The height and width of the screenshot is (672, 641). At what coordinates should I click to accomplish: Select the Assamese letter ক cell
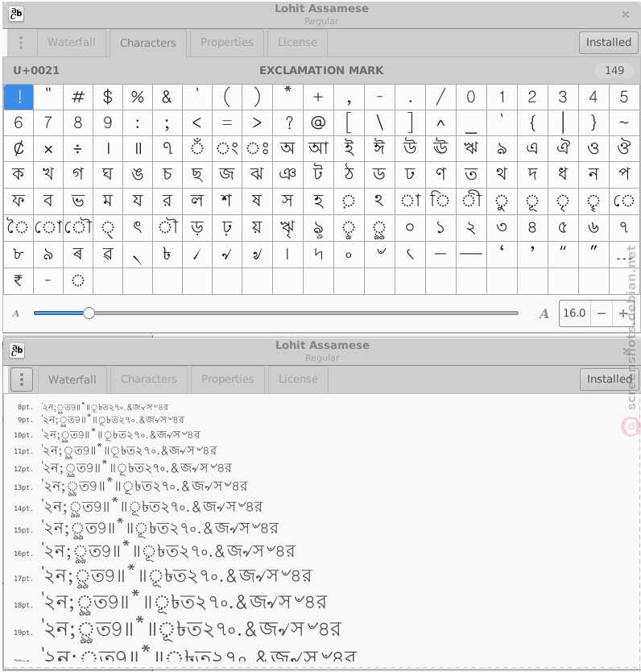[19, 175]
